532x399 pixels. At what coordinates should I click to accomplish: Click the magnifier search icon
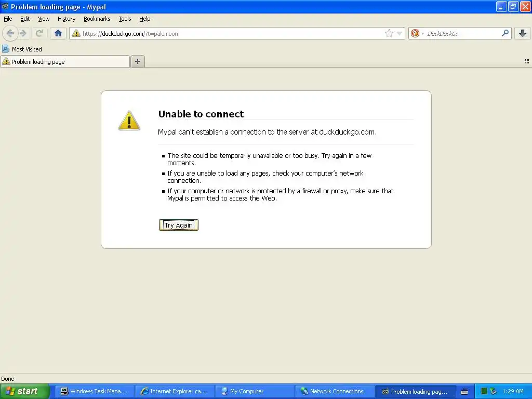[505, 33]
